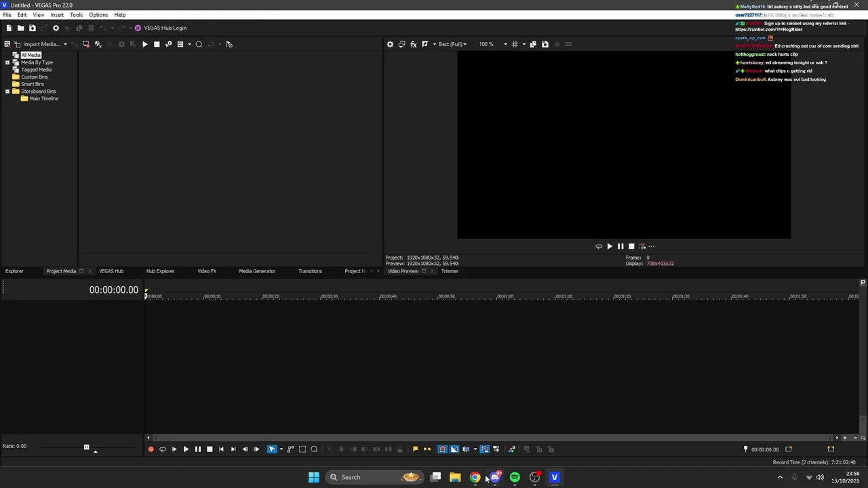Open the Tools menu
This screenshot has width=868, height=488.
76,15
